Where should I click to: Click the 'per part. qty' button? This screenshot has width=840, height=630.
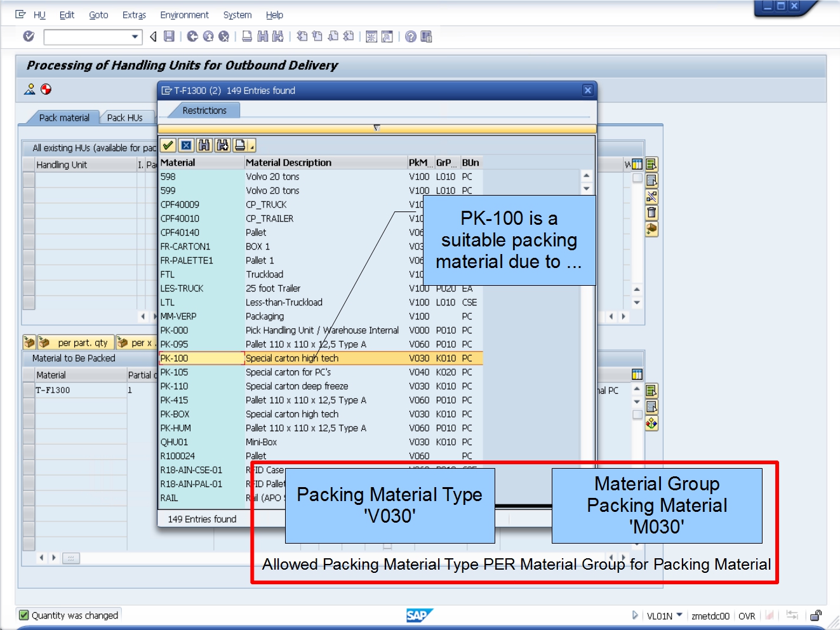click(x=76, y=343)
